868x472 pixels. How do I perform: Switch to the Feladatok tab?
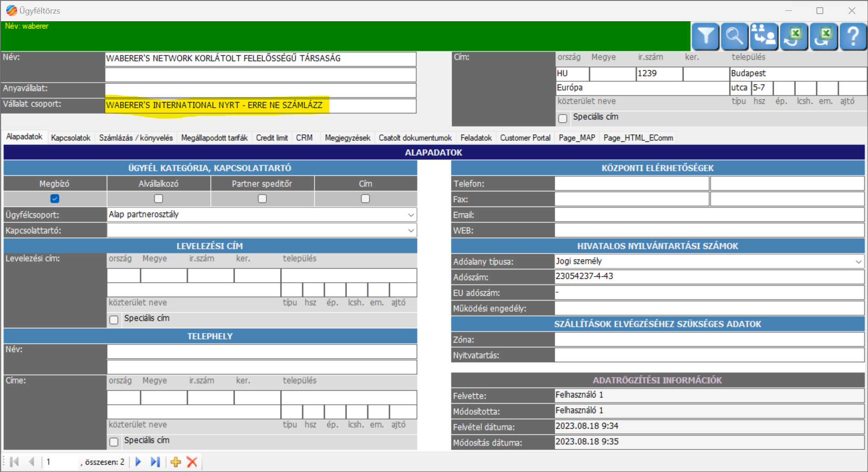point(476,137)
